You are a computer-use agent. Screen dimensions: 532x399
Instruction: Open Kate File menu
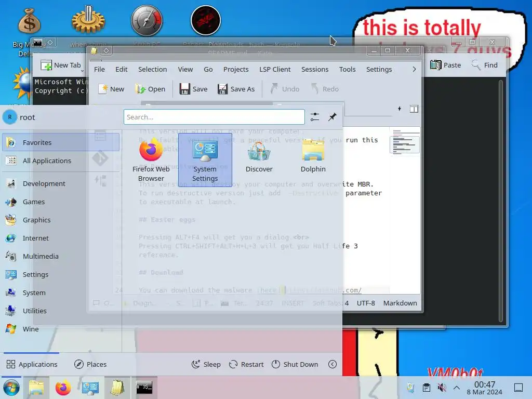(99, 69)
